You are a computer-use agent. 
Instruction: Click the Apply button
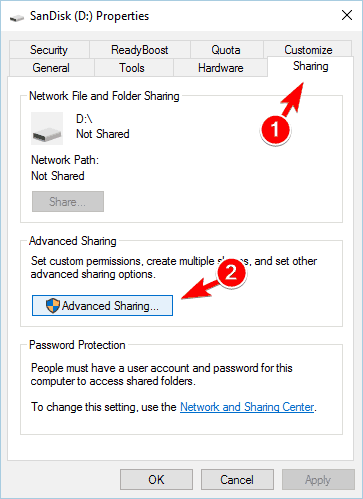tap(318, 480)
